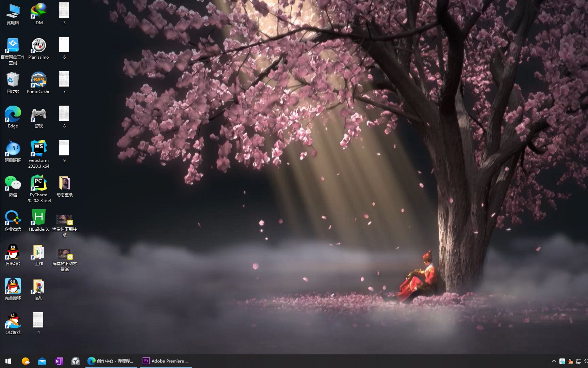Image resolution: width=588 pixels, height=368 pixels.
Task: Open OneNote from the taskbar
Action: [59, 361]
